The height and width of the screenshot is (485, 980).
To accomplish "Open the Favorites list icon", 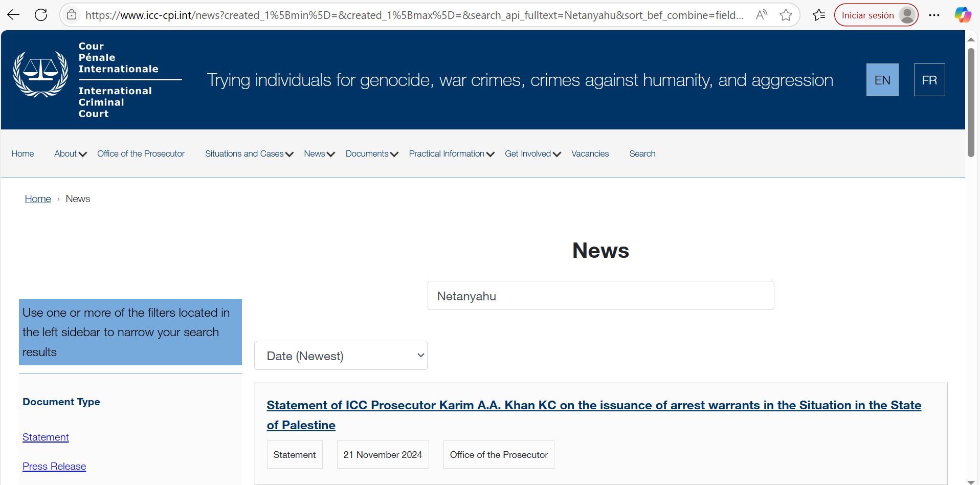I will coord(819,15).
